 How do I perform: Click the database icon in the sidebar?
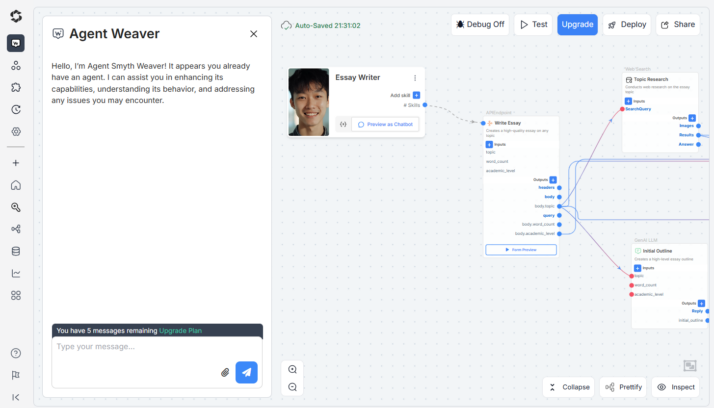[16, 251]
